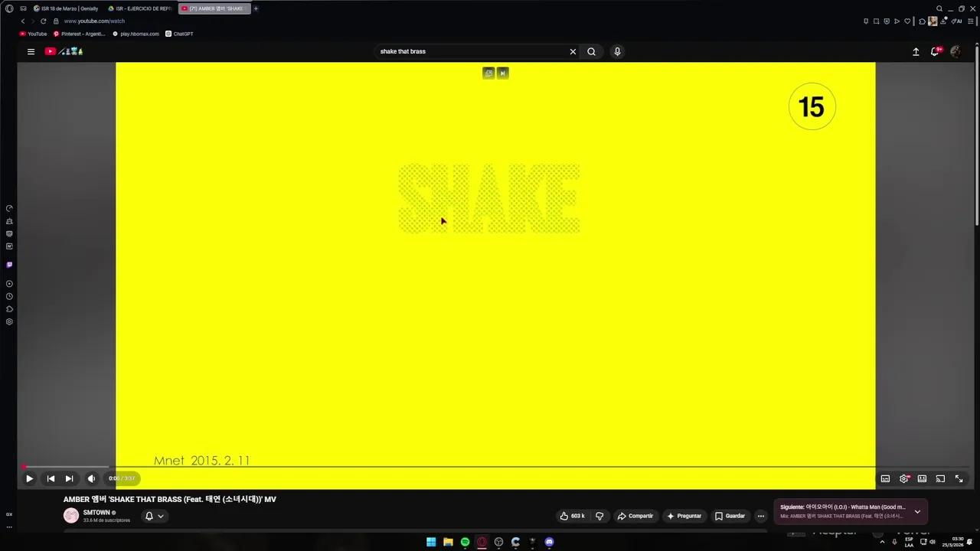Viewport: 980px width, 551px height.
Task: Select the AMBER SHAKE YouTube tab
Action: pyautogui.click(x=214, y=8)
